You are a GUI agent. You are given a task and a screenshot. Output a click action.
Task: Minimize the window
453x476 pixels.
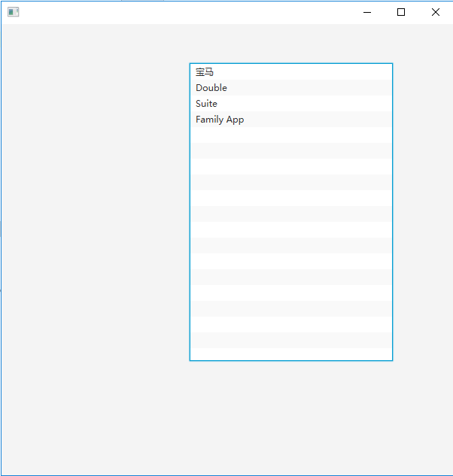367,13
